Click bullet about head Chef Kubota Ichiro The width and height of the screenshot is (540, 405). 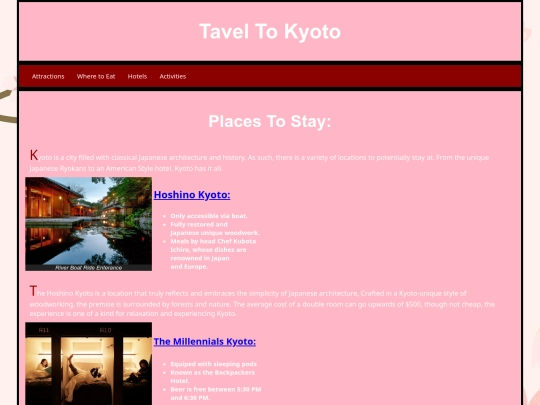tap(213, 254)
